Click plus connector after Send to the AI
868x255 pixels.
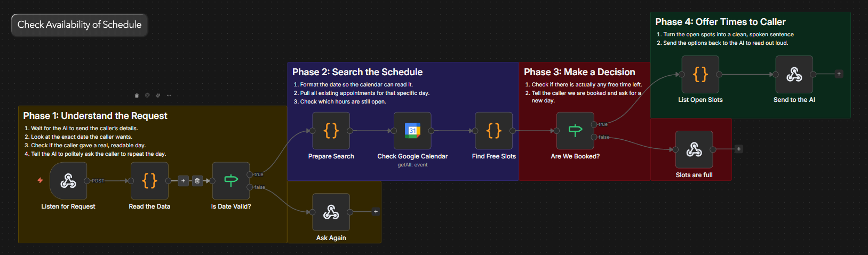click(839, 74)
